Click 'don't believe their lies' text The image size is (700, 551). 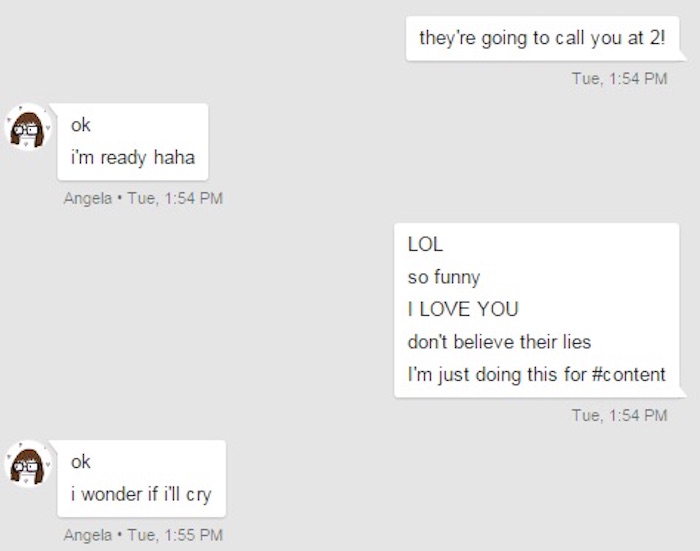[x=499, y=342]
